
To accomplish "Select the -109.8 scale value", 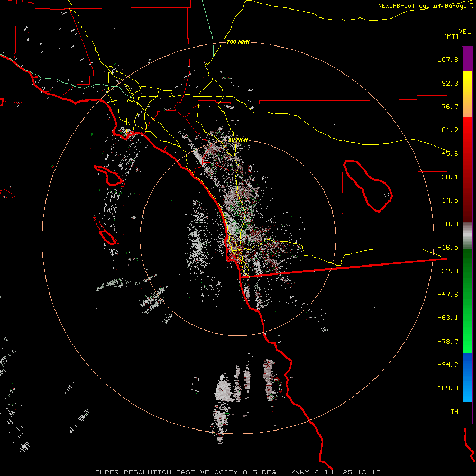I will (x=446, y=388).
